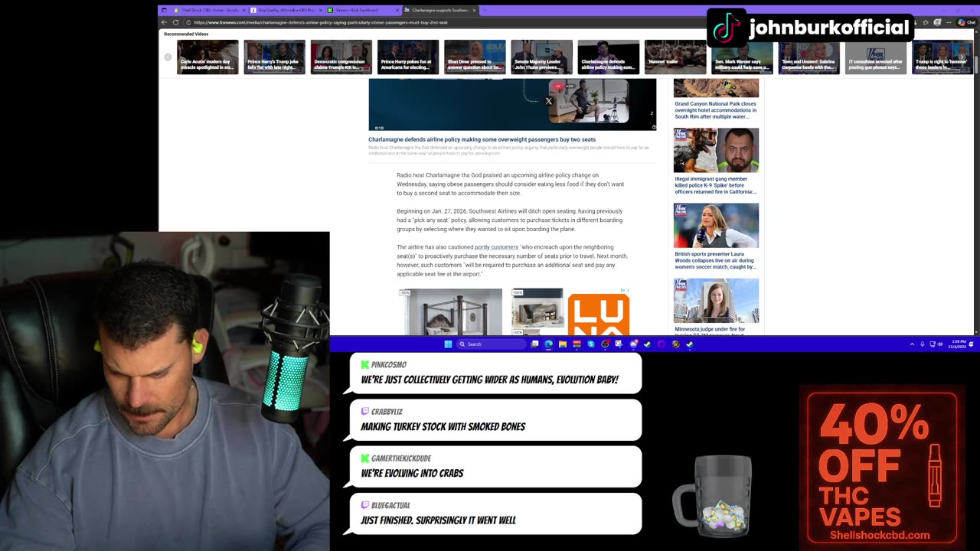Open 'portly customers' link in article
Screen dimensions: 980x551
[496, 247]
